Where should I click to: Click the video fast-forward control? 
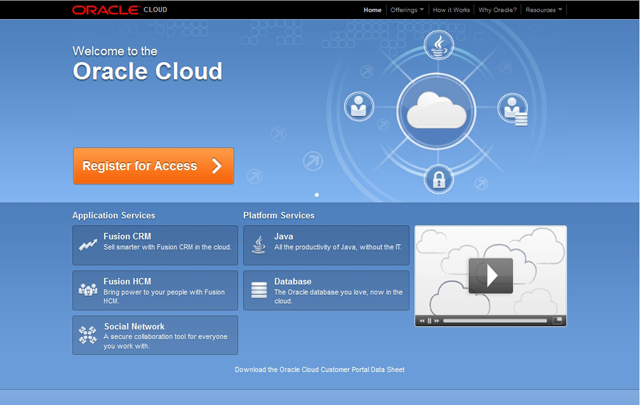pos(437,321)
